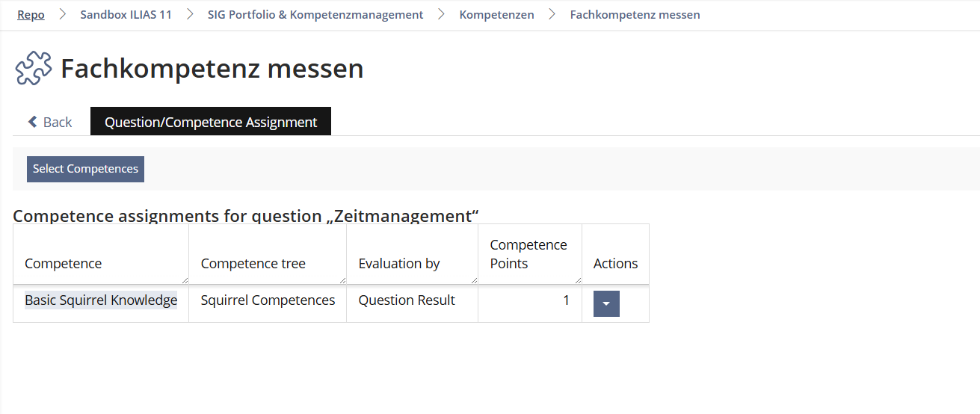Open the Actions dropdown for Basic Squirrel Knowledge
The image size is (980, 414).
coord(606,304)
